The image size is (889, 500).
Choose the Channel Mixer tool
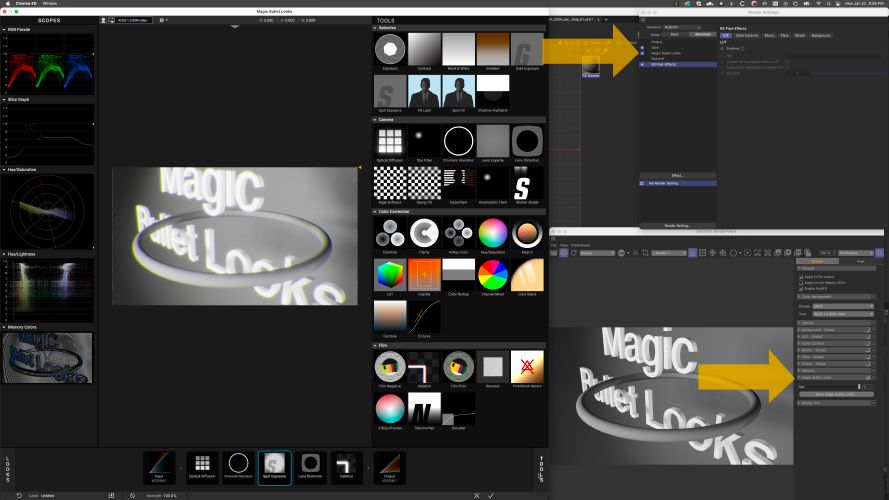tap(493, 274)
